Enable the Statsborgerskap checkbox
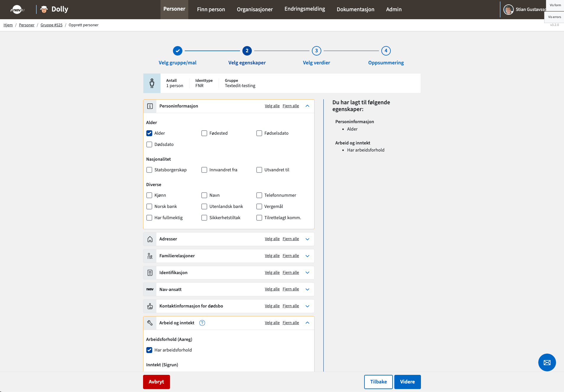This screenshot has width=564, height=392. point(149,170)
